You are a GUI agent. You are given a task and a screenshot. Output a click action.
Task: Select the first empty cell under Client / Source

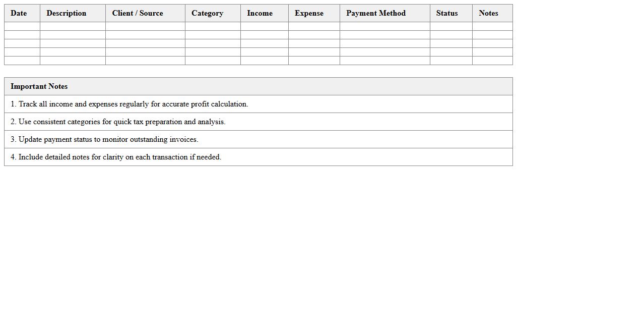coord(145,26)
